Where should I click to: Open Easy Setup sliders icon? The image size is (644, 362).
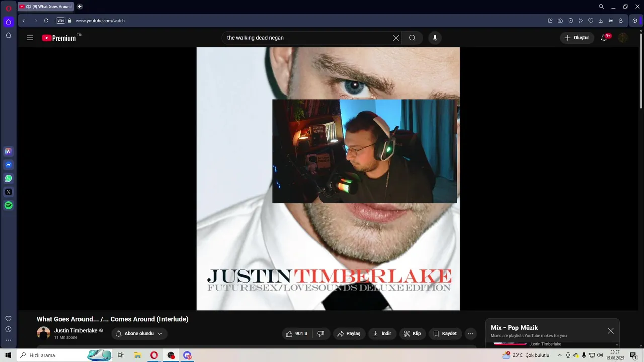point(611,21)
